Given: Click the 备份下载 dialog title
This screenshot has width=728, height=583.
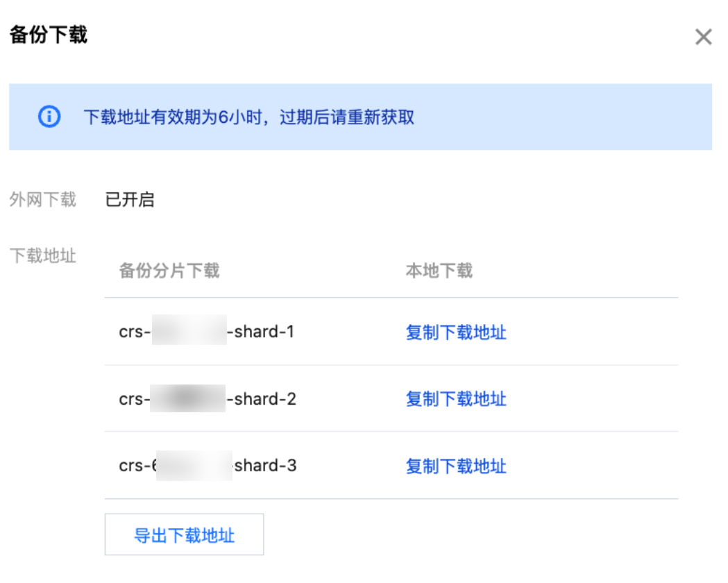Looking at the screenshot, I should (x=49, y=35).
